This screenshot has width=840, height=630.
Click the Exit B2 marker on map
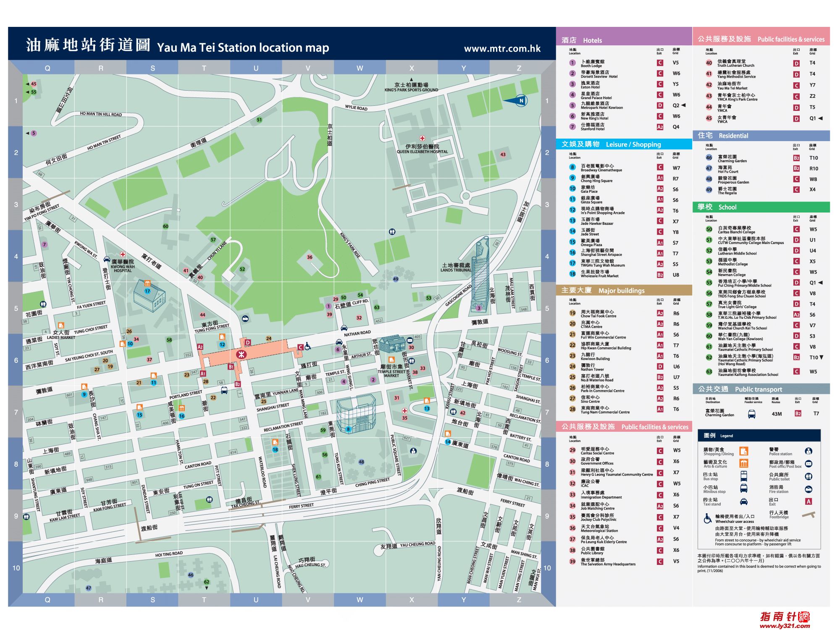click(237, 384)
